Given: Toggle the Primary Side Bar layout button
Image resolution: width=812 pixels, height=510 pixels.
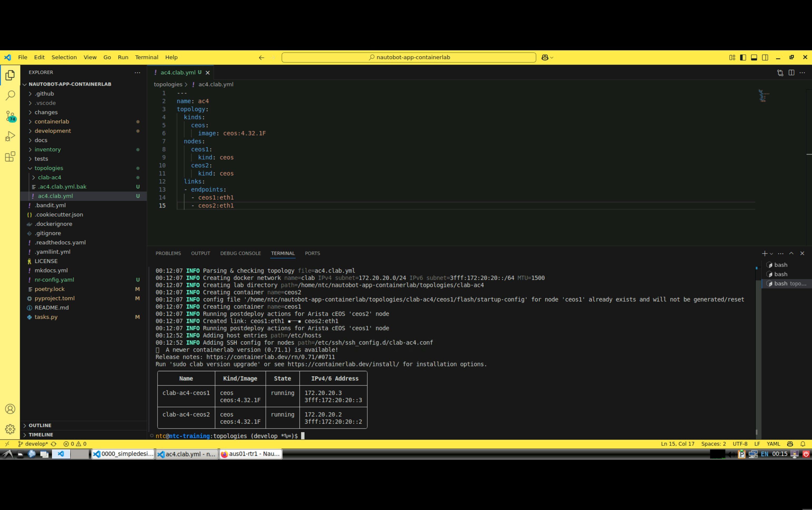Looking at the screenshot, I should (743, 57).
